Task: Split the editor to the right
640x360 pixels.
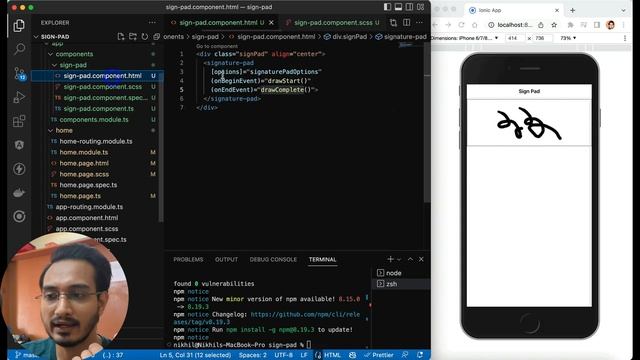Action: coord(407,23)
